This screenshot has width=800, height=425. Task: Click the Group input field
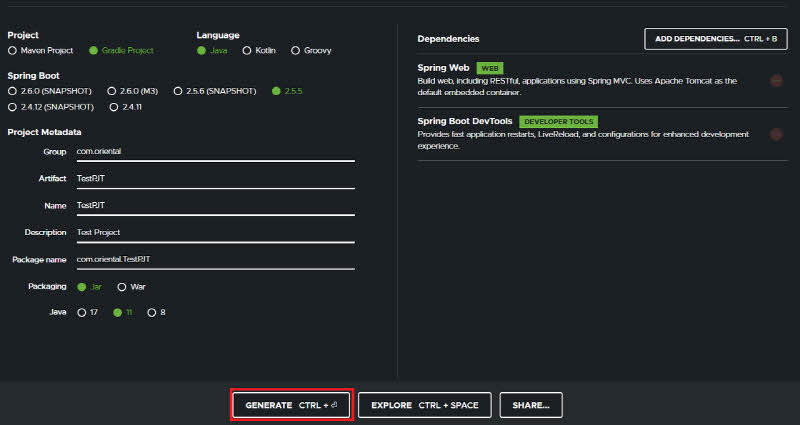pyautogui.click(x=215, y=152)
